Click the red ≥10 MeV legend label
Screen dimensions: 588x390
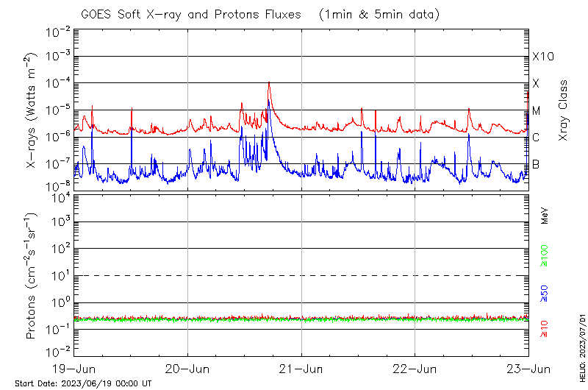[545, 328]
